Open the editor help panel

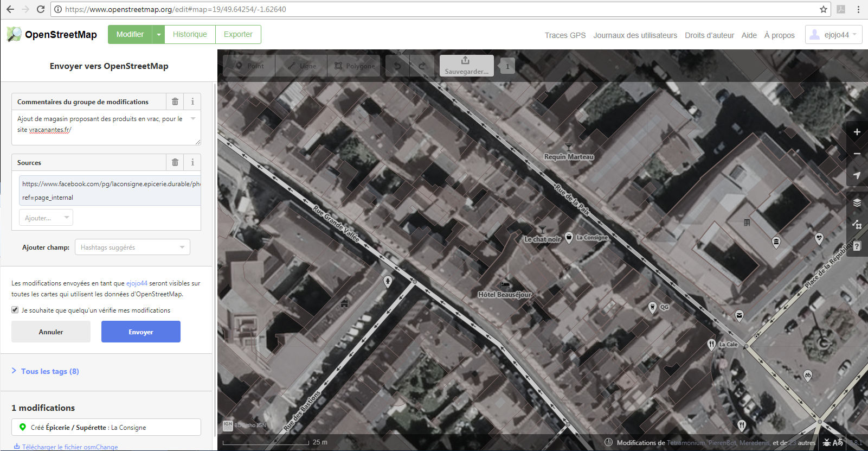(x=857, y=246)
